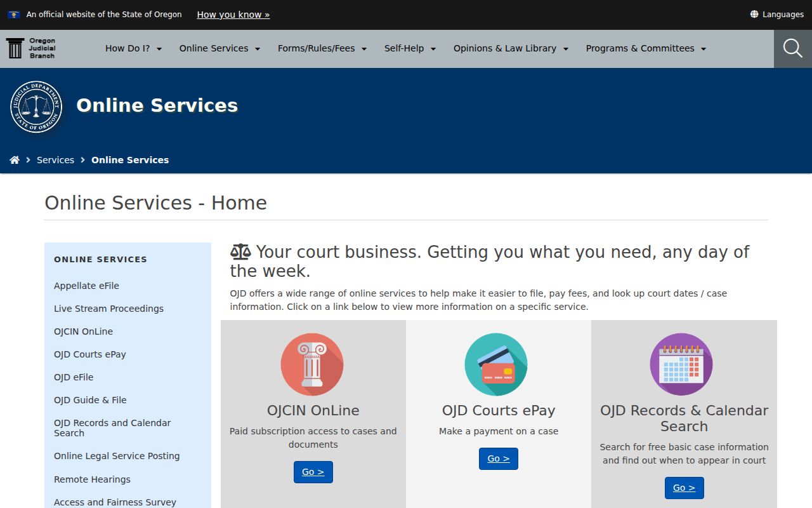Open the How you know » expander
This screenshot has width=812, height=508.
(233, 14)
